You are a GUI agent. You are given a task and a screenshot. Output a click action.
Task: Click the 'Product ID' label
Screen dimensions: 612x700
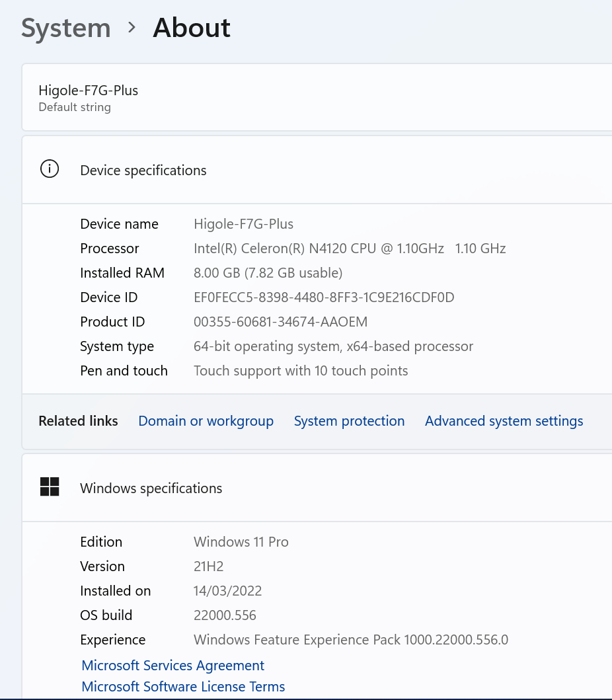[112, 322]
